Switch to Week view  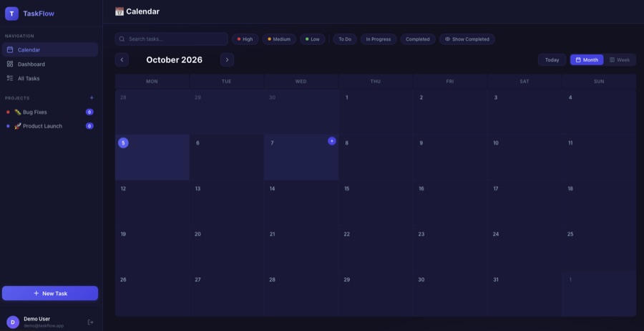click(620, 59)
